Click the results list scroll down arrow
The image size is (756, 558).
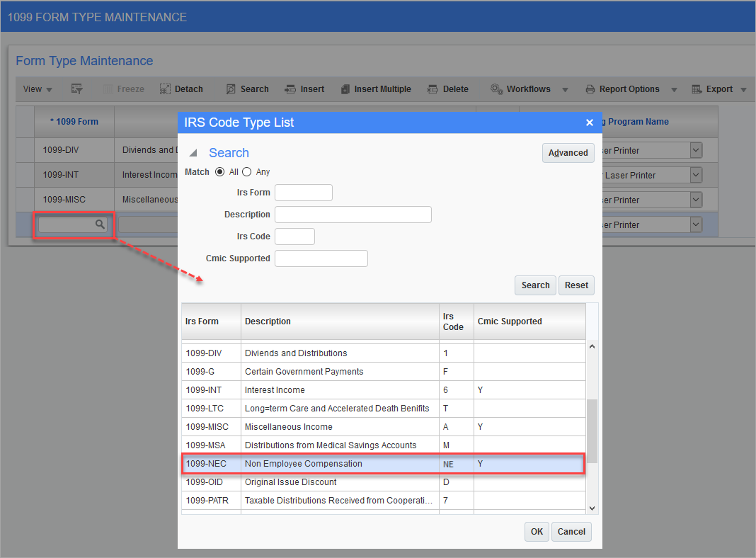tap(592, 508)
